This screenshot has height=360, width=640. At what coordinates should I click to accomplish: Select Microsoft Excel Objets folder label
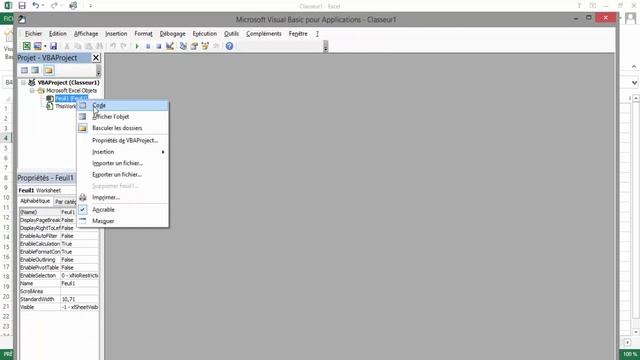pyautogui.click(x=71, y=91)
